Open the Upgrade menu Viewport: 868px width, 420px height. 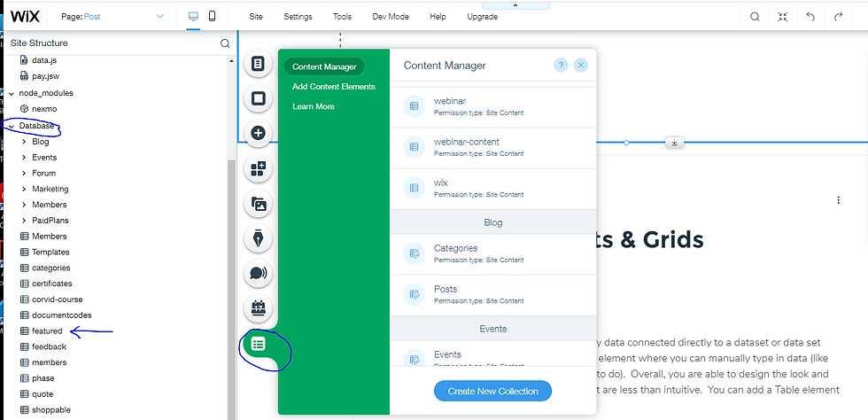click(482, 17)
